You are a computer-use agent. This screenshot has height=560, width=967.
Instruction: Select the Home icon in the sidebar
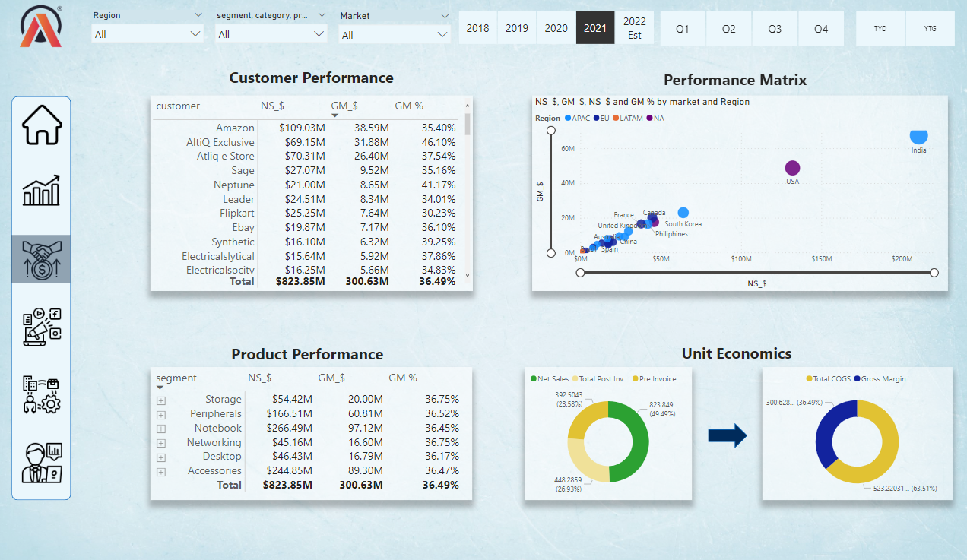(x=40, y=124)
